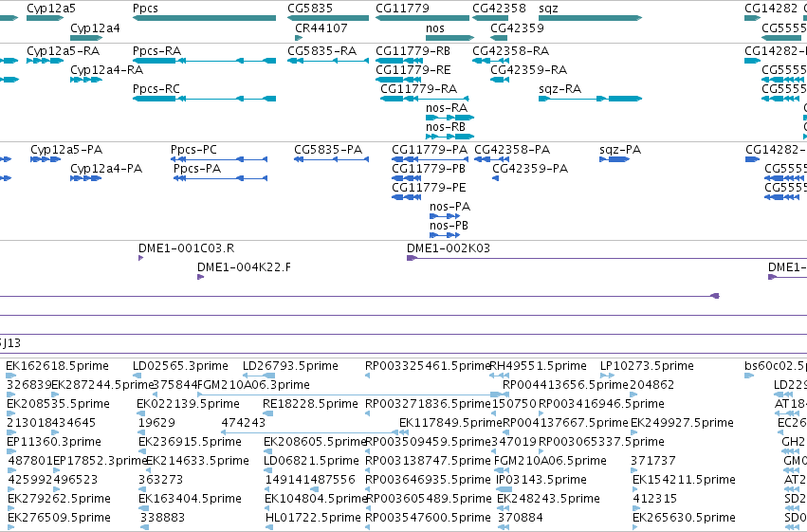The image size is (807, 532).
Task: Select the Cyp12a4-PA protein feature
Action: coord(86,178)
